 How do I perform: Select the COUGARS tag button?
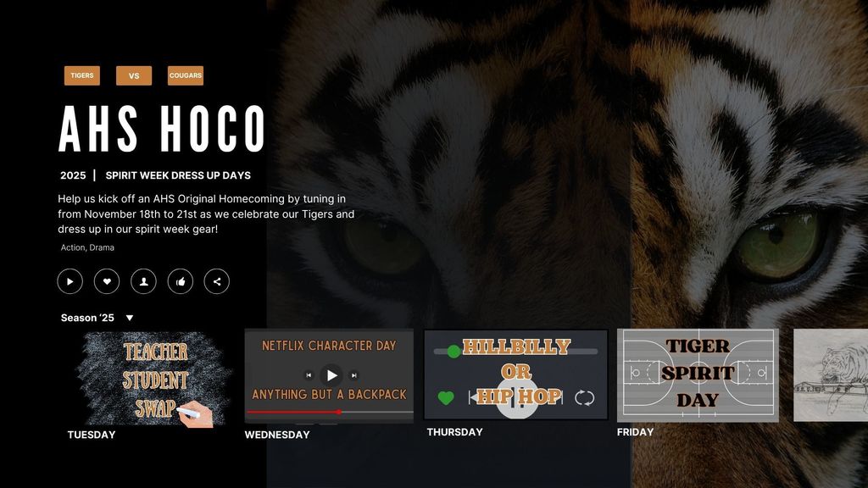click(x=186, y=75)
